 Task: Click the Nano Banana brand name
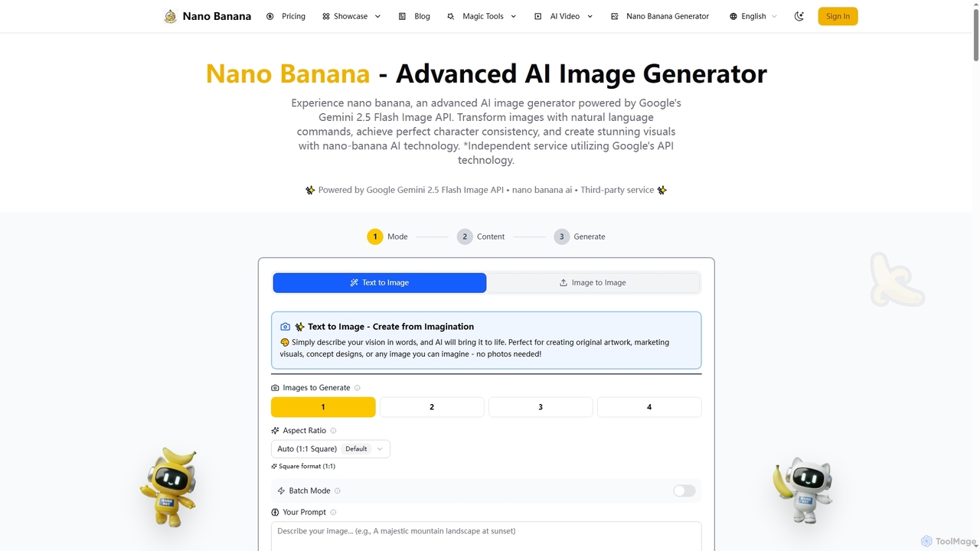click(217, 16)
